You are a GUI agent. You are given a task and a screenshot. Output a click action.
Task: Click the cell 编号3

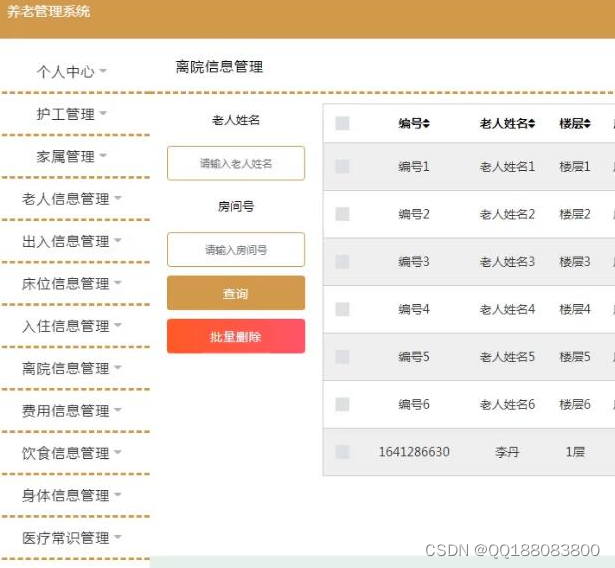pyautogui.click(x=414, y=262)
